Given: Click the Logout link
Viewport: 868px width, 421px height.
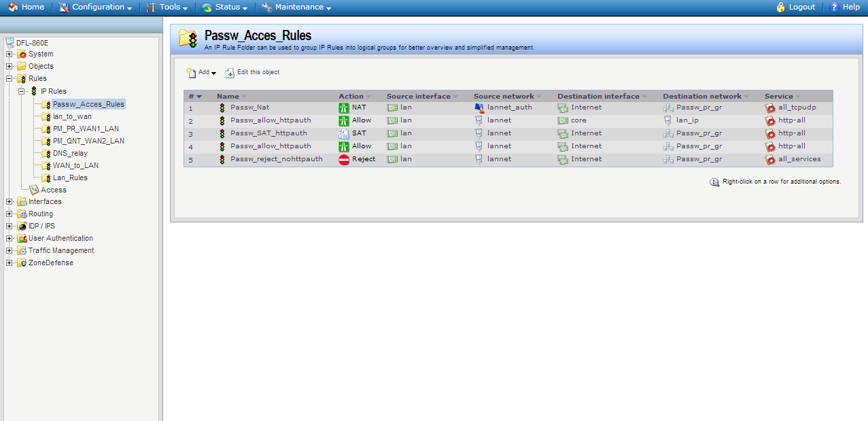Looking at the screenshot, I should point(795,7).
